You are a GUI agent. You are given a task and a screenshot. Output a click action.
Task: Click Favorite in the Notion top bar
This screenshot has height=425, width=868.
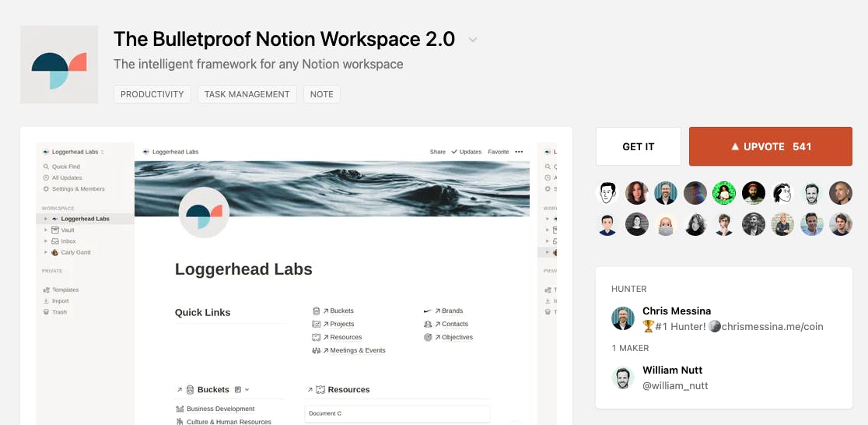499,152
